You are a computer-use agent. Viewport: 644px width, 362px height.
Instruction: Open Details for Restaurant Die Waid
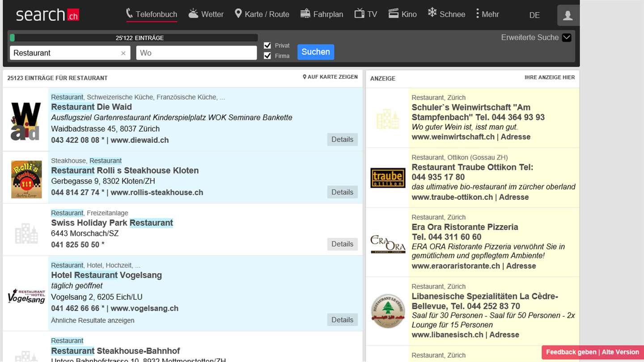click(343, 139)
